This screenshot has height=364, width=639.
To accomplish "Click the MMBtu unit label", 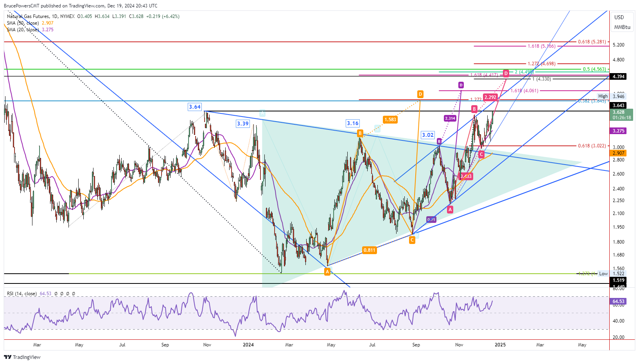I will coord(622,27).
